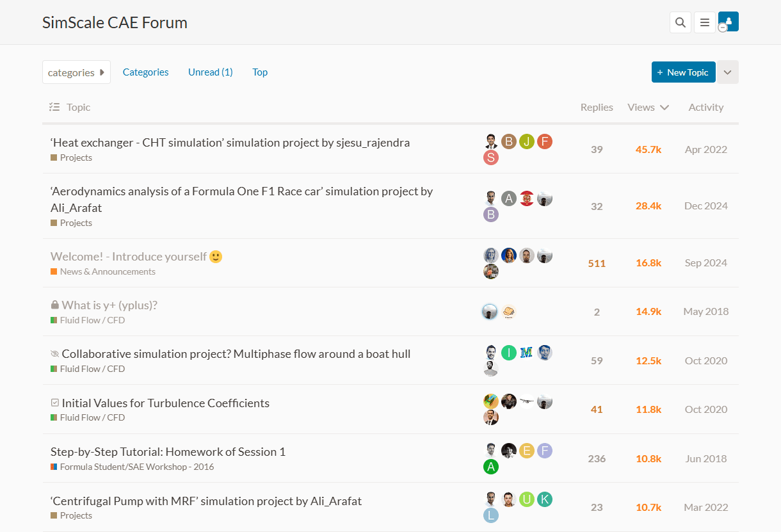Click the unlisted eye icon on boat hull topic
This screenshot has width=781, height=532.
(54, 354)
